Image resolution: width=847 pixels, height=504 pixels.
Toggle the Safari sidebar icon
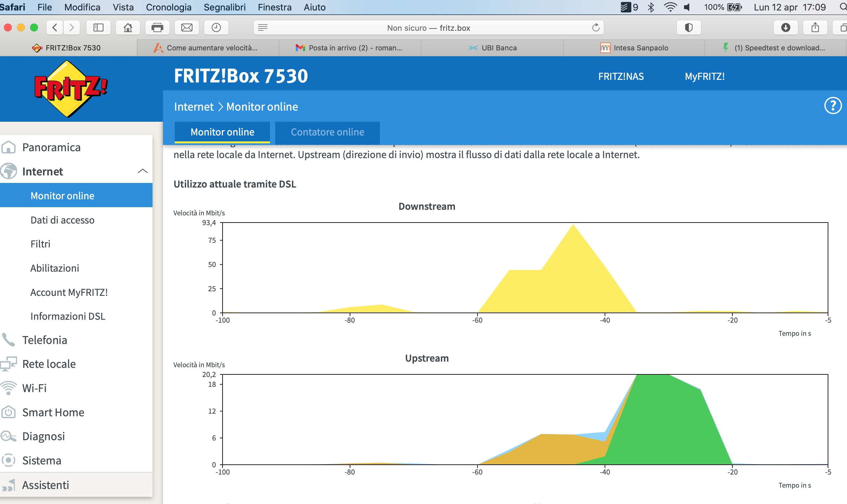point(98,27)
